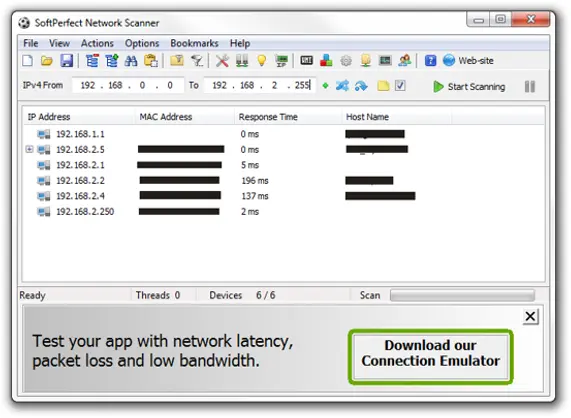Select the 192.168.2.250 row

point(283,212)
